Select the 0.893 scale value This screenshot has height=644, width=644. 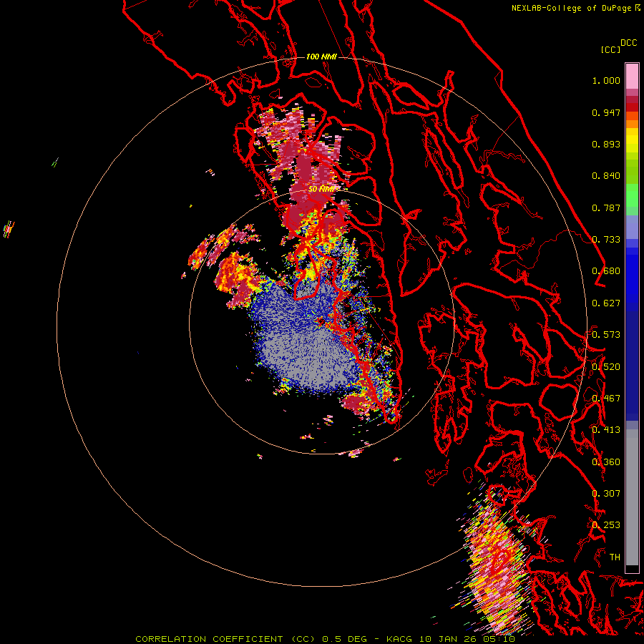pyautogui.click(x=606, y=144)
